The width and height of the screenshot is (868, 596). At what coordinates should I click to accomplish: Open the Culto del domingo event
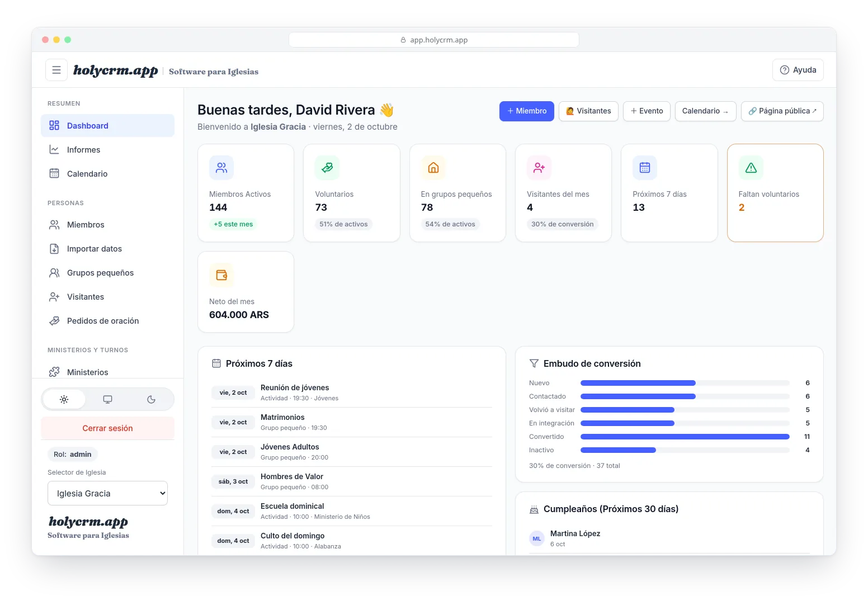[x=352, y=541]
